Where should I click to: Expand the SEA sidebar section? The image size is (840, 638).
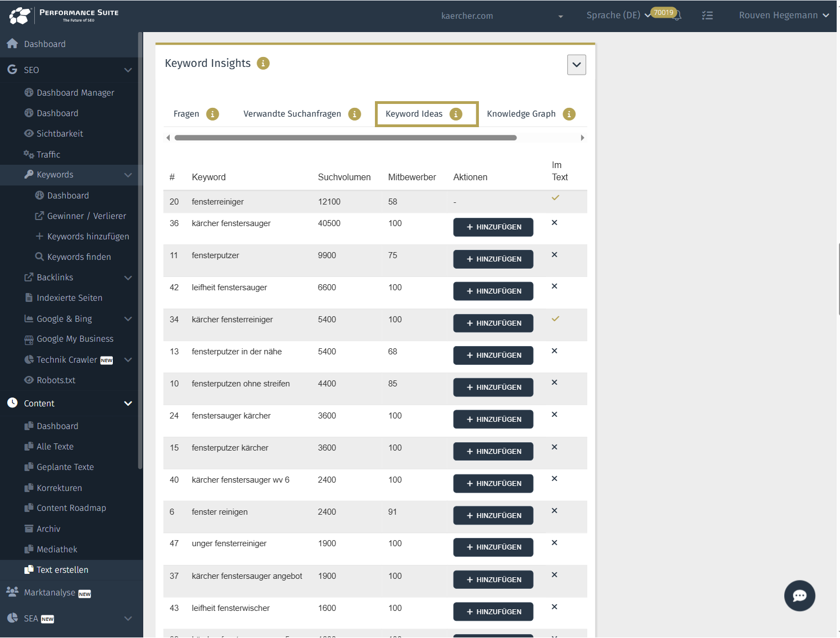tap(128, 619)
